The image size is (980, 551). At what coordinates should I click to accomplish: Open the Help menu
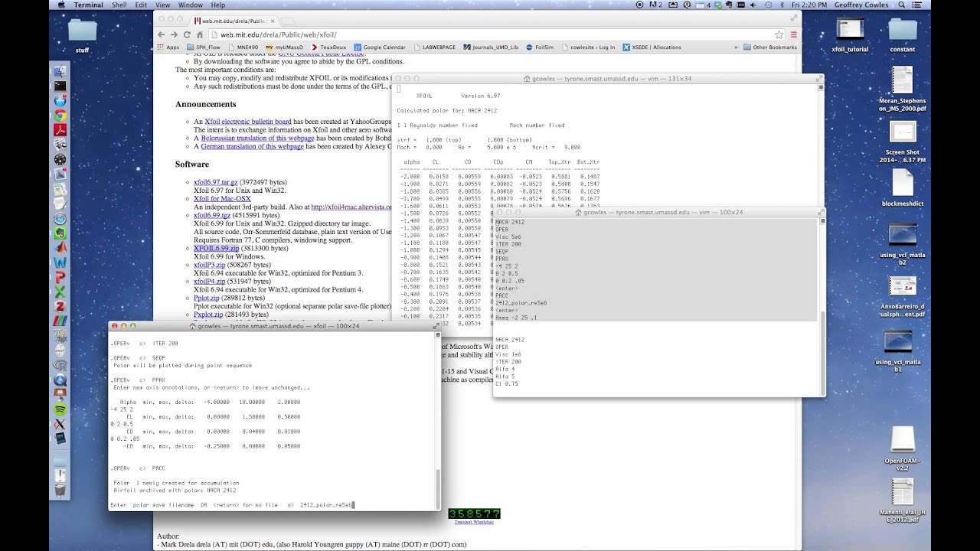pyautogui.click(x=218, y=5)
